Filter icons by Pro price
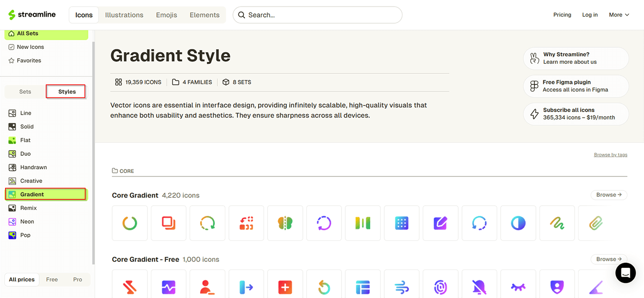Viewport: 644px width, 298px height. click(77, 279)
